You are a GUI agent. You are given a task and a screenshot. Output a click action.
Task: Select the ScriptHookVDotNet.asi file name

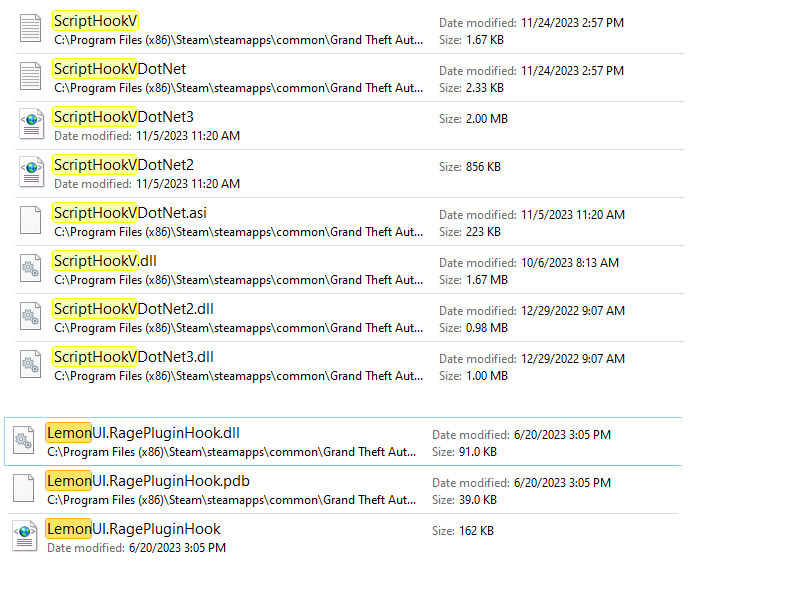[x=130, y=213]
